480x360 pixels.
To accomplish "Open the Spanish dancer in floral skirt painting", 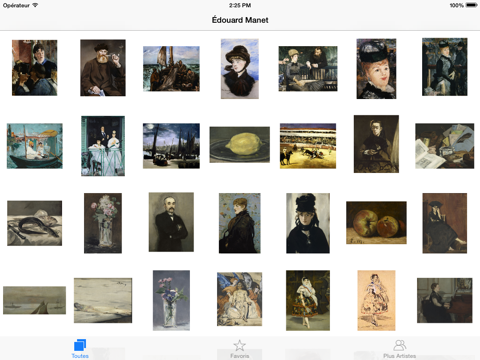I will (x=308, y=300).
